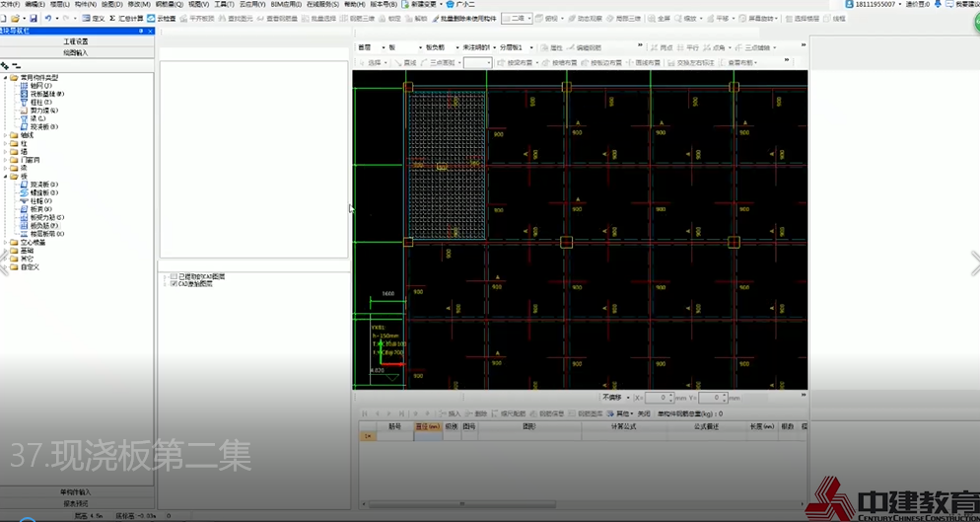Open the 钢筋量(Q) menu
Screen dimensions: 980x522
[169, 4]
